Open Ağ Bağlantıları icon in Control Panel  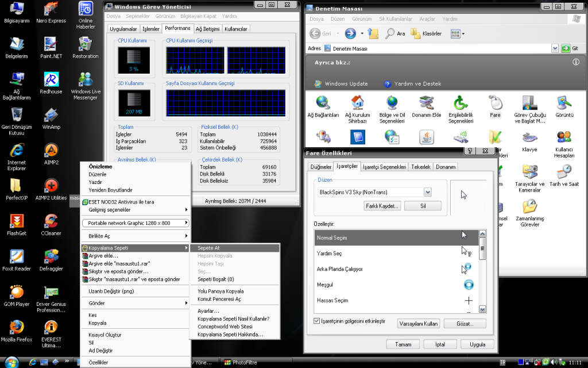322,102
